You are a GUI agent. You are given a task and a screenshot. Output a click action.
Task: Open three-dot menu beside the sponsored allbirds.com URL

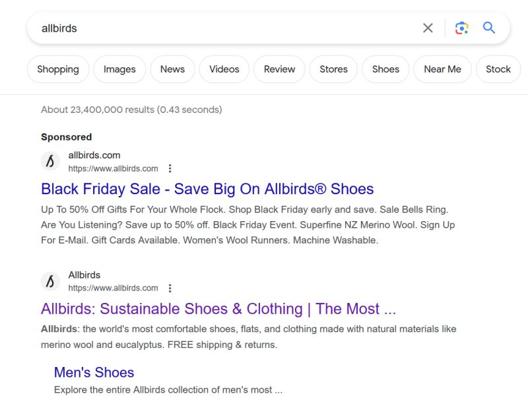coord(170,168)
